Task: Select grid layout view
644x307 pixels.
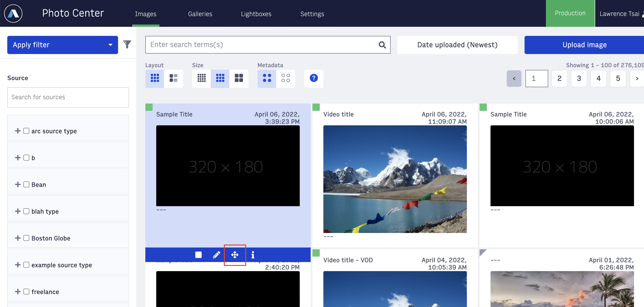Action: (155, 78)
